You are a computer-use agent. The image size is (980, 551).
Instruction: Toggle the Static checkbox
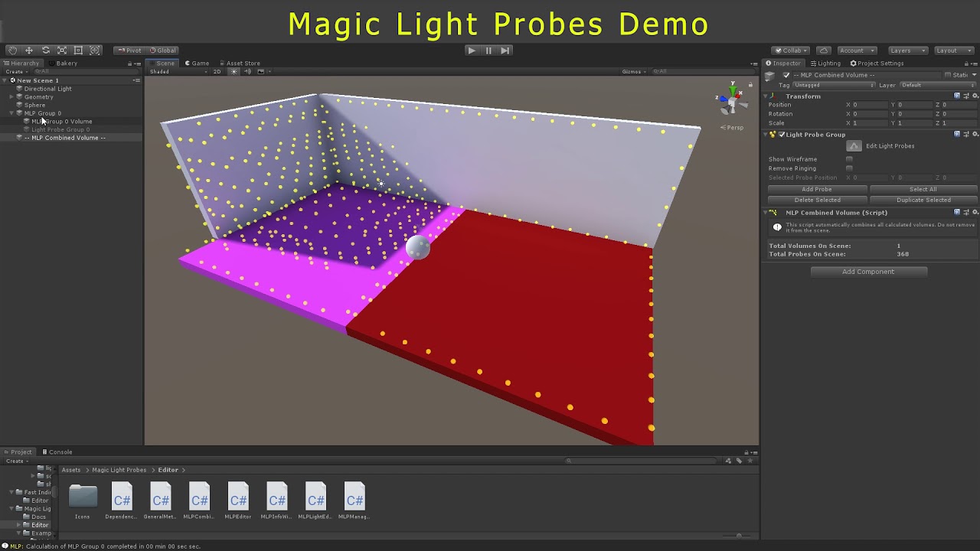click(947, 75)
